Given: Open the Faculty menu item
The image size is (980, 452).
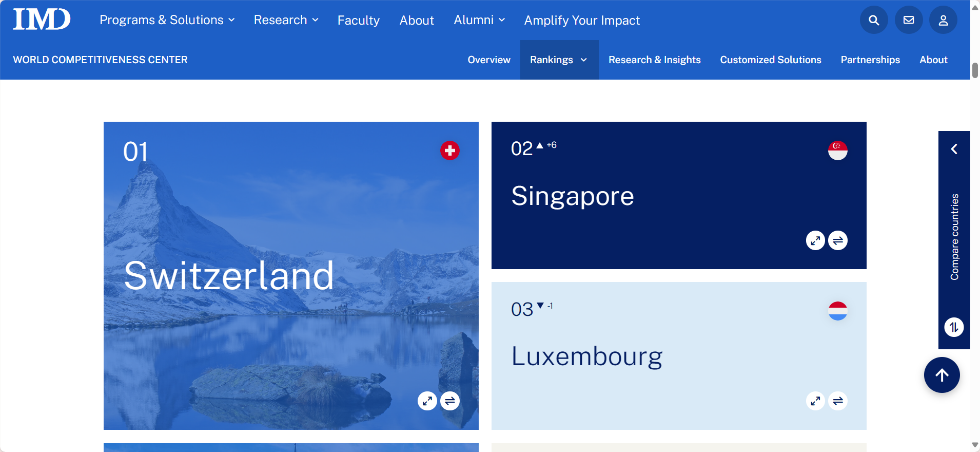Looking at the screenshot, I should click(359, 20).
